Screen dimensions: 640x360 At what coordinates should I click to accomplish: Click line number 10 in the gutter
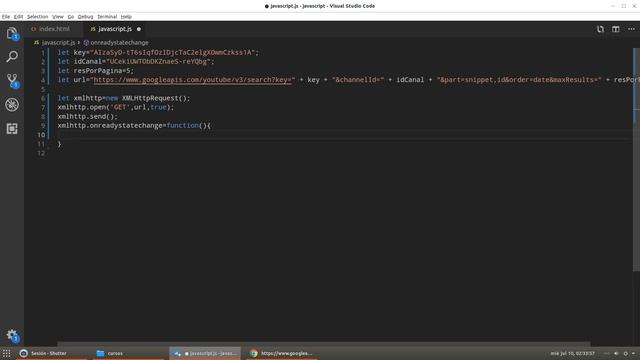point(41,135)
